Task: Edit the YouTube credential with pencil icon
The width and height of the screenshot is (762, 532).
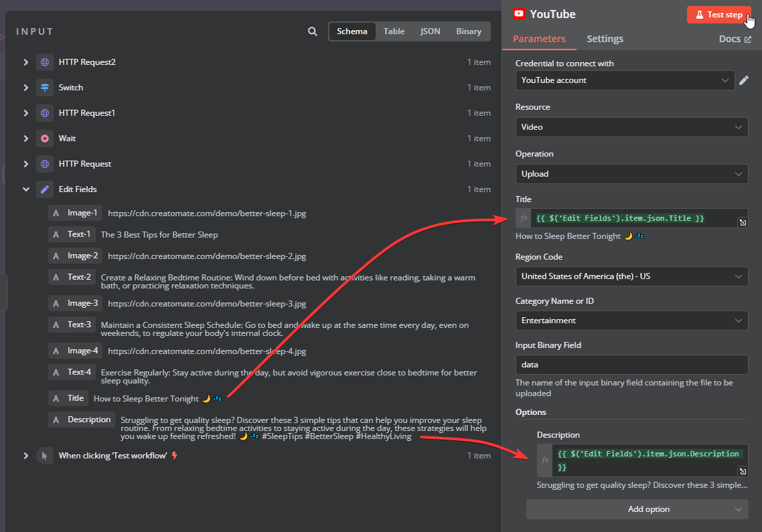Action: click(x=743, y=80)
